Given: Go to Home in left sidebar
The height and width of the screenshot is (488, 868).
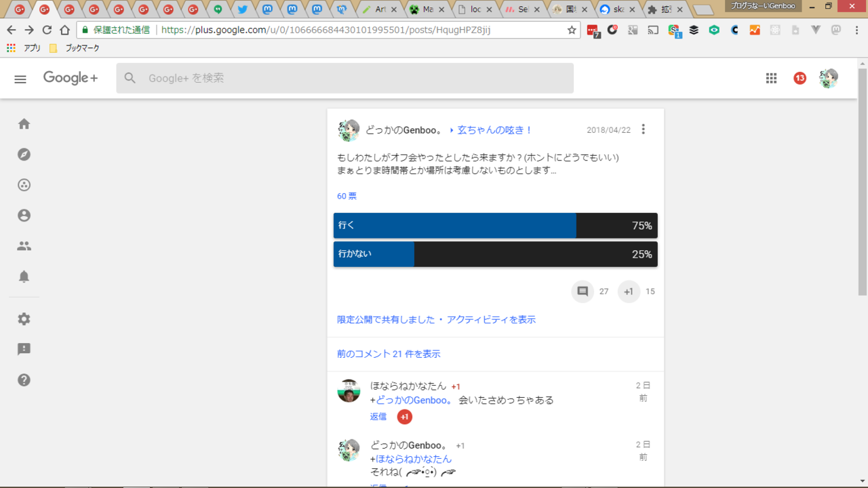Looking at the screenshot, I should [x=24, y=124].
